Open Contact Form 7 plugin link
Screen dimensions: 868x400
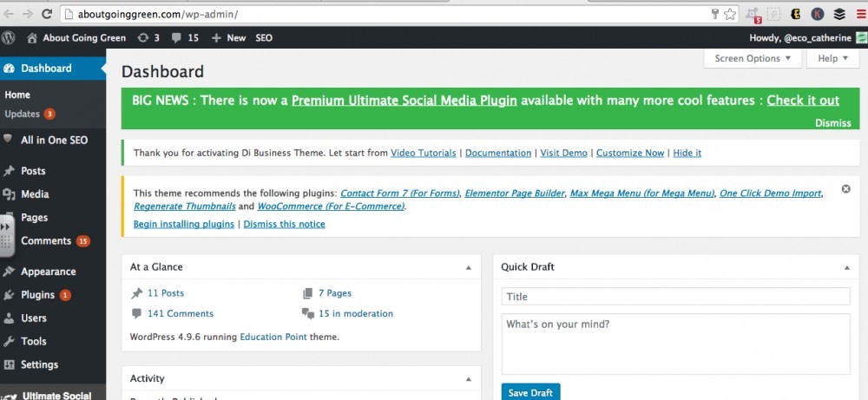[x=399, y=193]
